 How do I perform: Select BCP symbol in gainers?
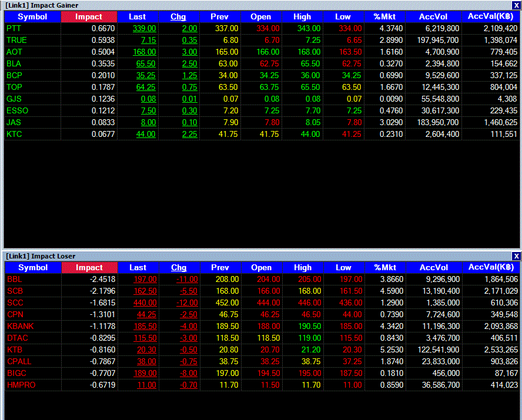point(14,76)
